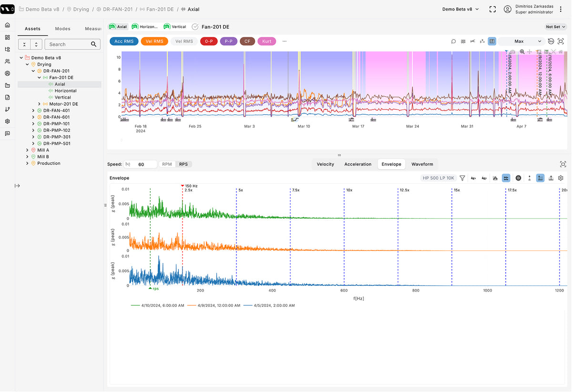Open the bearing circular icon in spectrum toolbar

(x=518, y=178)
